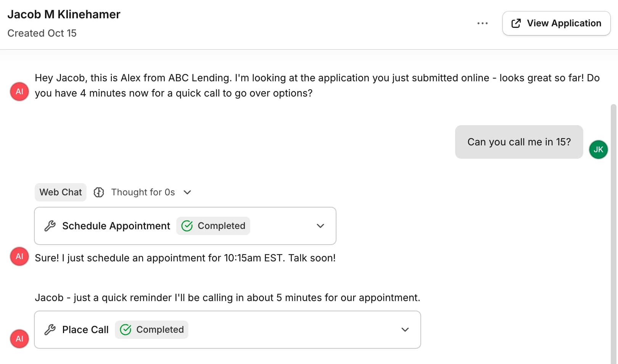Click the wrench icon beside Place Call

(50, 330)
